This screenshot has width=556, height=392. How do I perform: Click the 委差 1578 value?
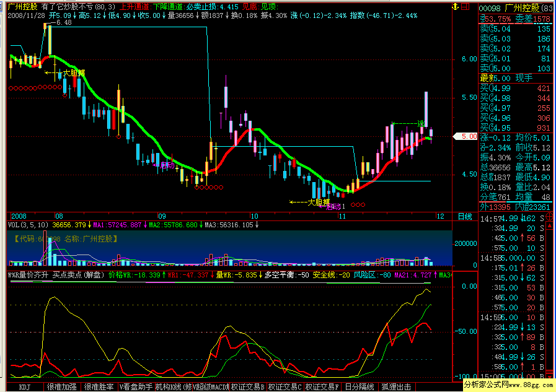tap(533, 19)
